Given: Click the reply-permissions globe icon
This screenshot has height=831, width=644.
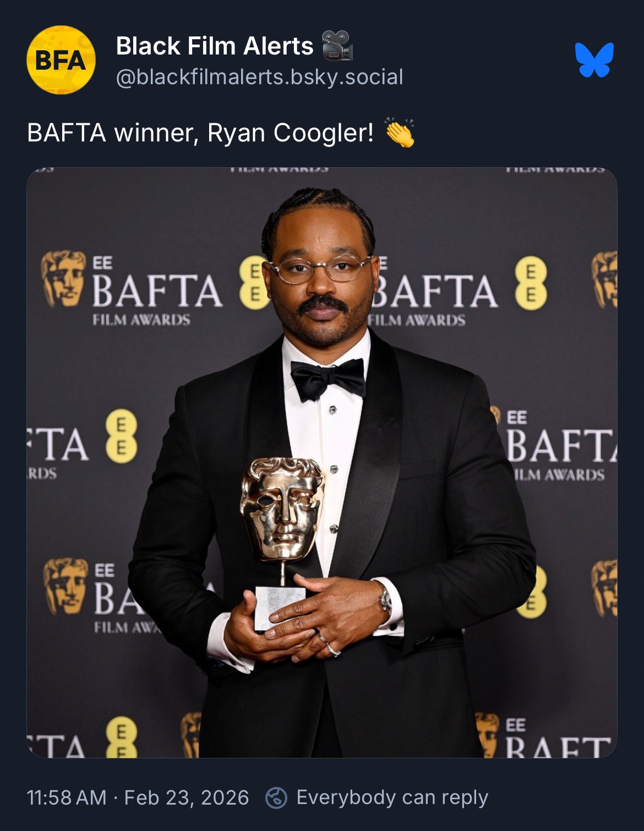Looking at the screenshot, I should point(276,797).
